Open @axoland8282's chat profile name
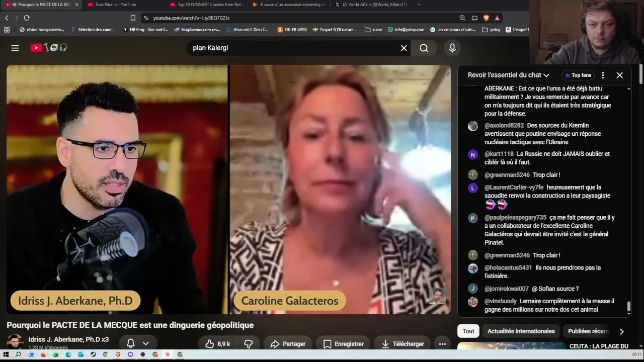This screenshot has width=644, height=362. pos(504,126)
